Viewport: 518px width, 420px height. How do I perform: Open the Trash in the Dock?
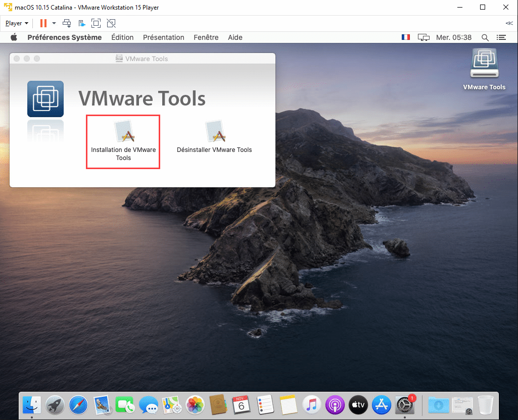(486, 405)
